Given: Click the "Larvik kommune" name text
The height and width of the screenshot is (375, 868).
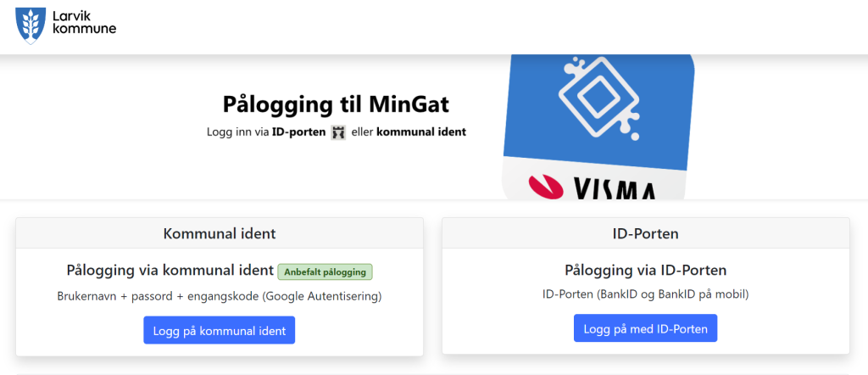Looking at the screenshot, I should click(x=84, y=22).
